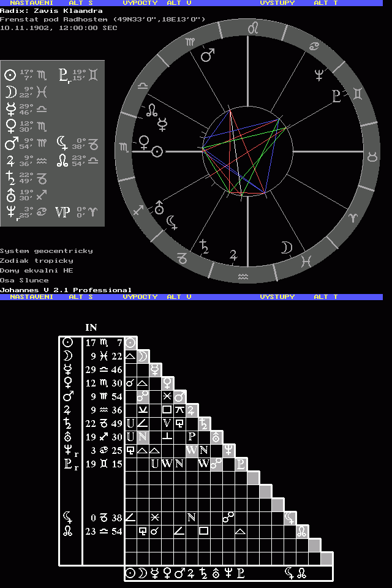392x588 pixels.
Task: Open VYPOCTY in the top menu bar
Action: [x=140, y=3]
